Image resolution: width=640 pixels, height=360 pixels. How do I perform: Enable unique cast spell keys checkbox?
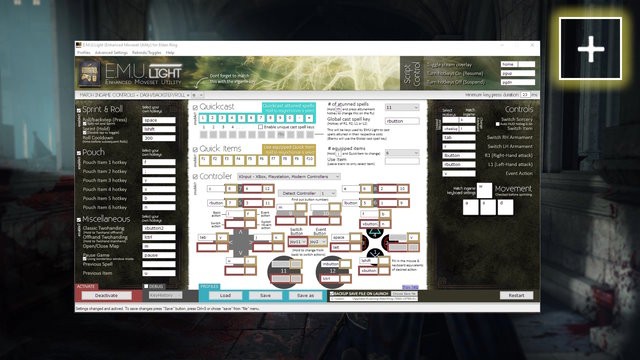(x=260, y=127)
